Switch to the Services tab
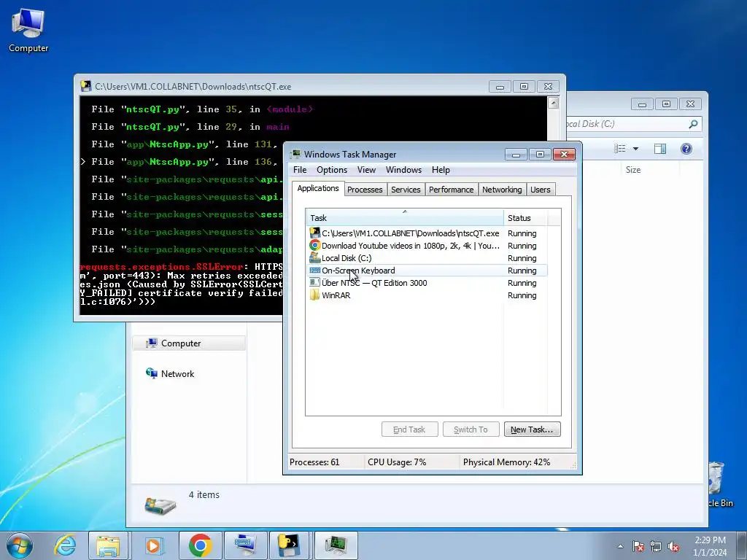The height and width of the screenshot is (560, 747). pyautogui.click(x=406, y=190)
